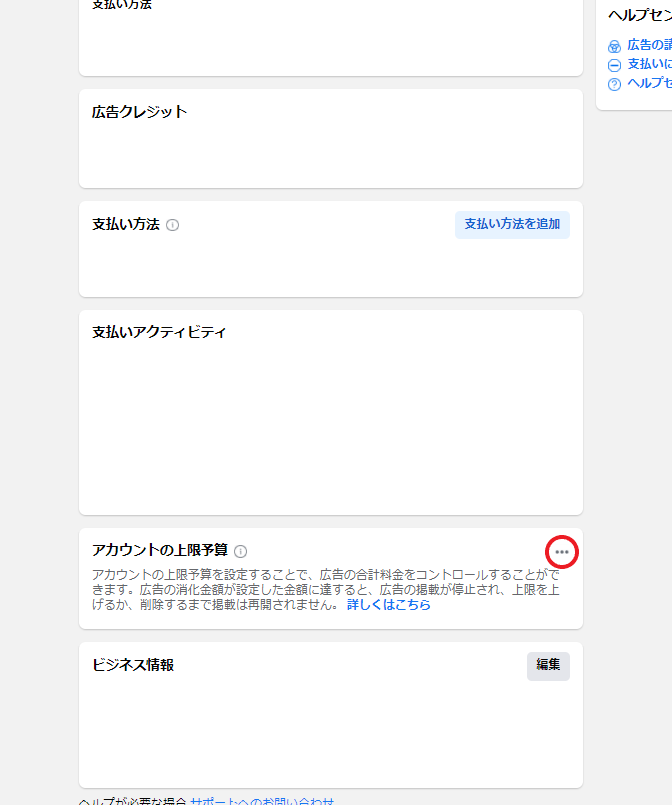Click the アカウントの上限予算 heading
The height and width of the screenshot is (805, 672).
(160, 550)
